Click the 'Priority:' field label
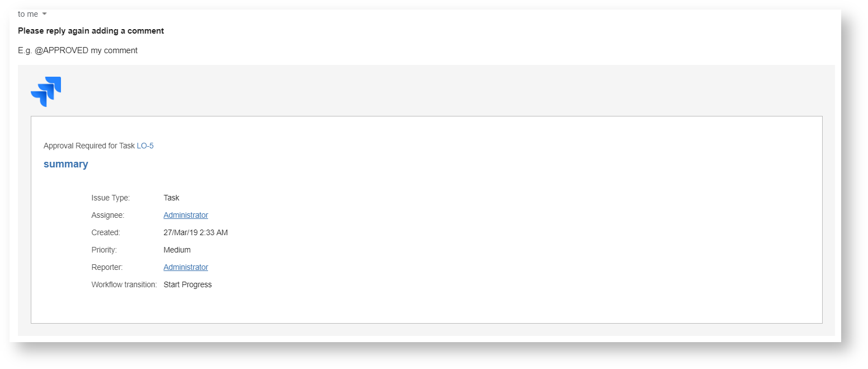868x369 pixels. pos(104,250)
